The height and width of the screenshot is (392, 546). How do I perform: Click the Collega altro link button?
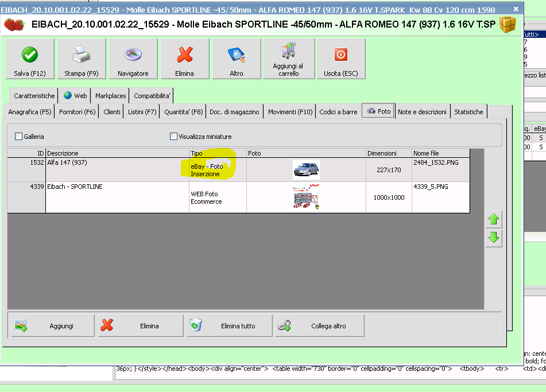(x=320, y=326)
